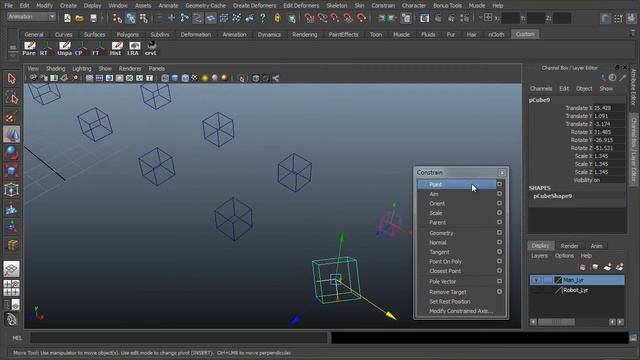Open the viewport Shading menu
Viewport: 640px width, 360px height.
tap(55, 69)
